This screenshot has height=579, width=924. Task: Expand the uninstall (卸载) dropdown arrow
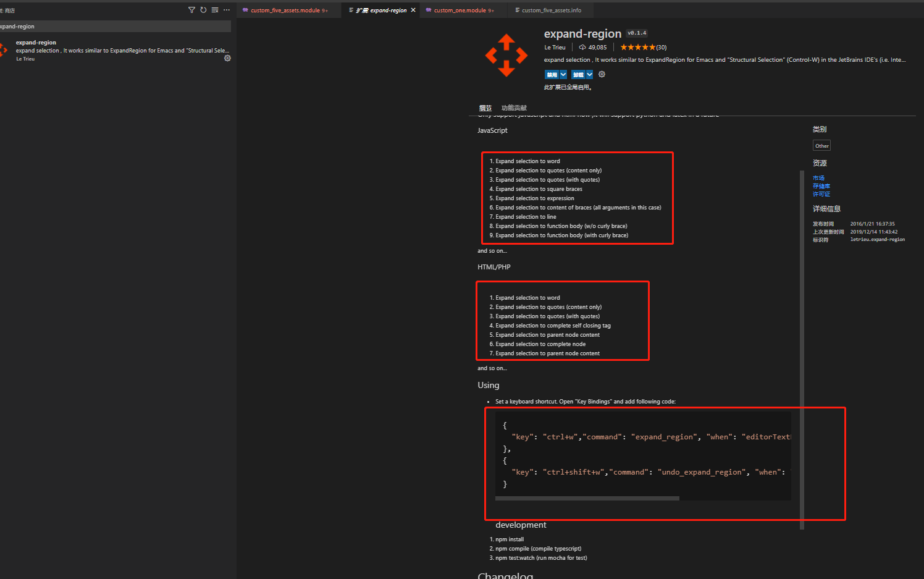tap(589, 74)
